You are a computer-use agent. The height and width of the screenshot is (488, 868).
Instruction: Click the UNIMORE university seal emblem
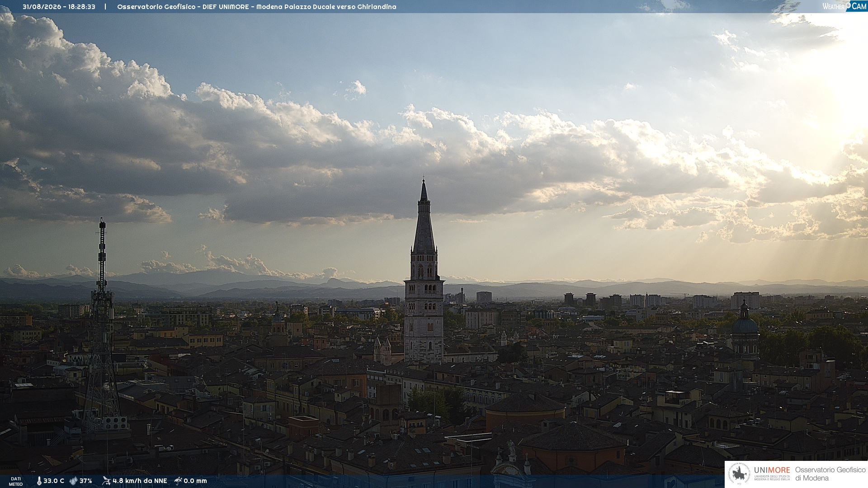pyautogui.click(x=740, y=474)
